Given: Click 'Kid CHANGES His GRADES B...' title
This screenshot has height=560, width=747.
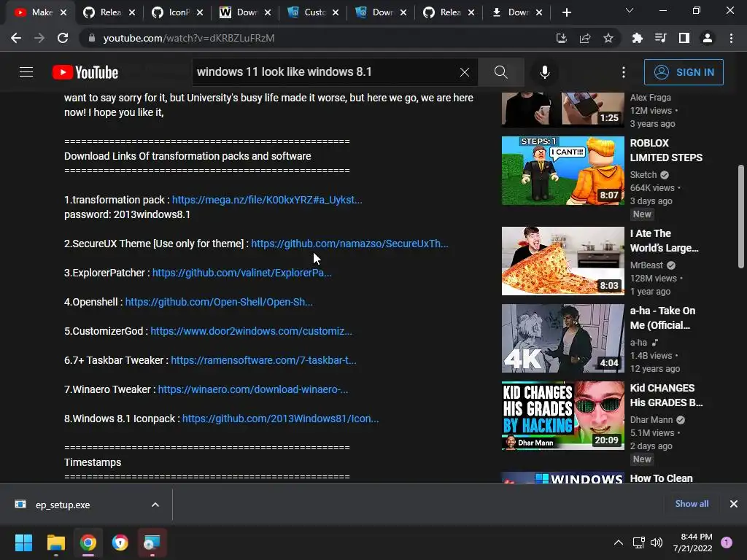Looking at the screenshot, I should [x=666, y=395].
